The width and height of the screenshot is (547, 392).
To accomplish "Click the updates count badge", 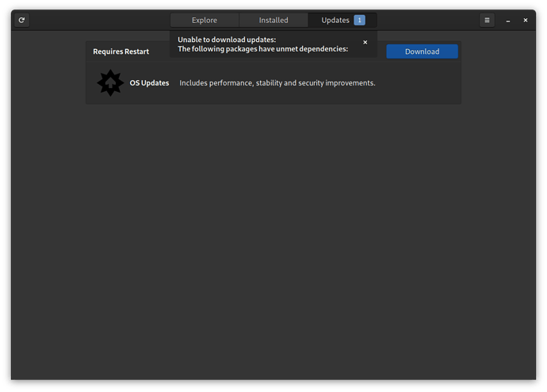I will tap(359, 21).
